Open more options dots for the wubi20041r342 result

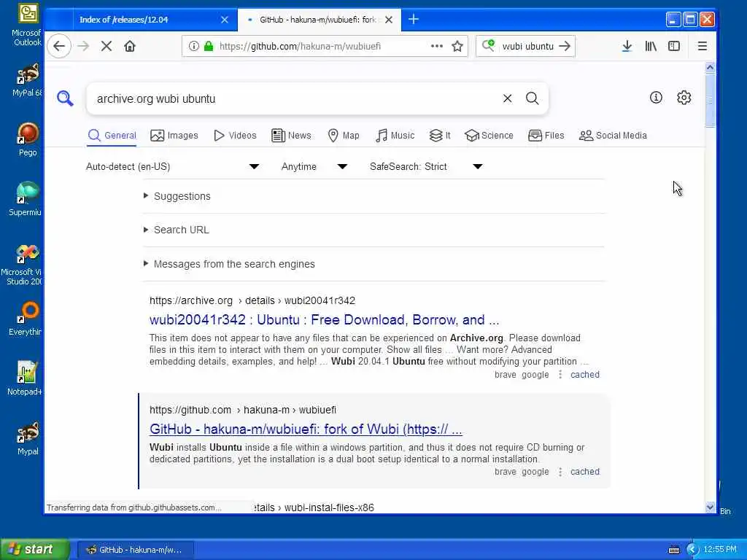(560, 375)
